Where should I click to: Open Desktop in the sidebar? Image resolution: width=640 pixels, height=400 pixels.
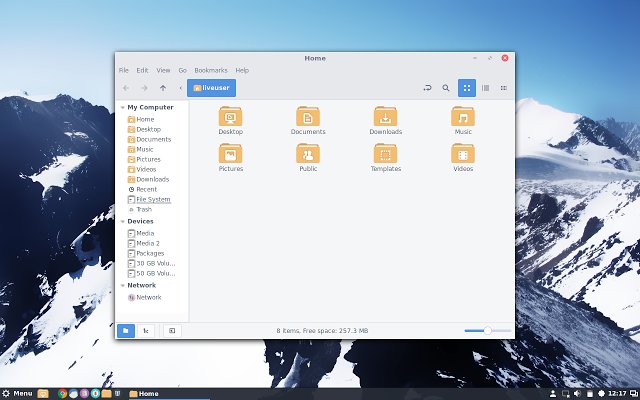tap(144, 129)
